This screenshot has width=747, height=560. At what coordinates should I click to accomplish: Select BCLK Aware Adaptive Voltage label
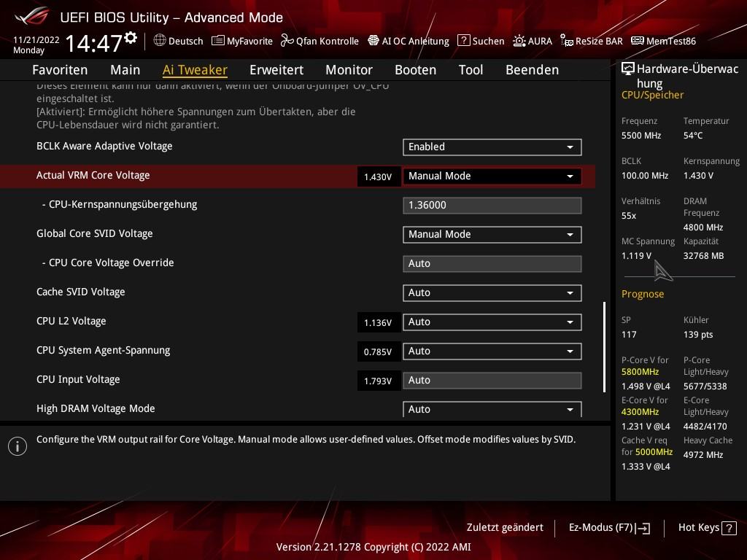pyautogui.click(x=104, y=146)
